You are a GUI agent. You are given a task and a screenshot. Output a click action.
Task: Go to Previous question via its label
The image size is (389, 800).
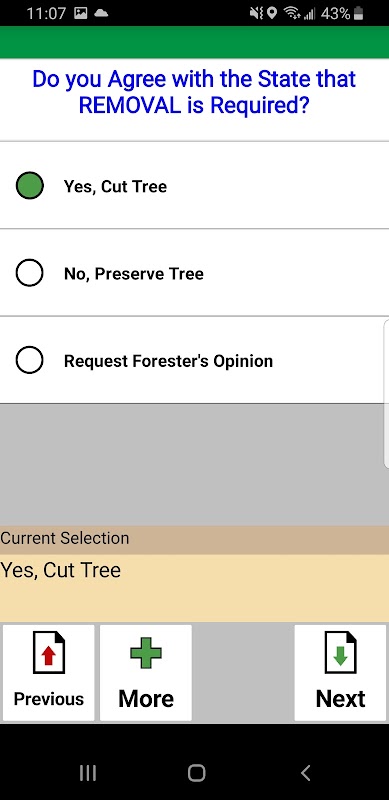tap(49, 699)
